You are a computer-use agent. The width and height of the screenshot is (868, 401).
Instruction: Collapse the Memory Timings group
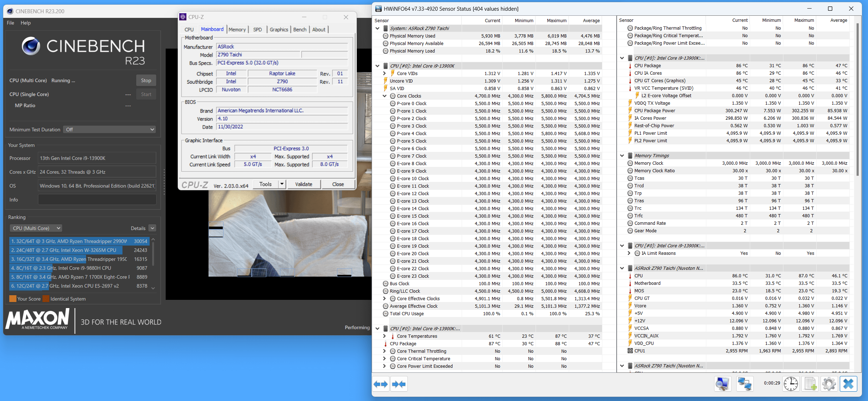click(622, 156)
